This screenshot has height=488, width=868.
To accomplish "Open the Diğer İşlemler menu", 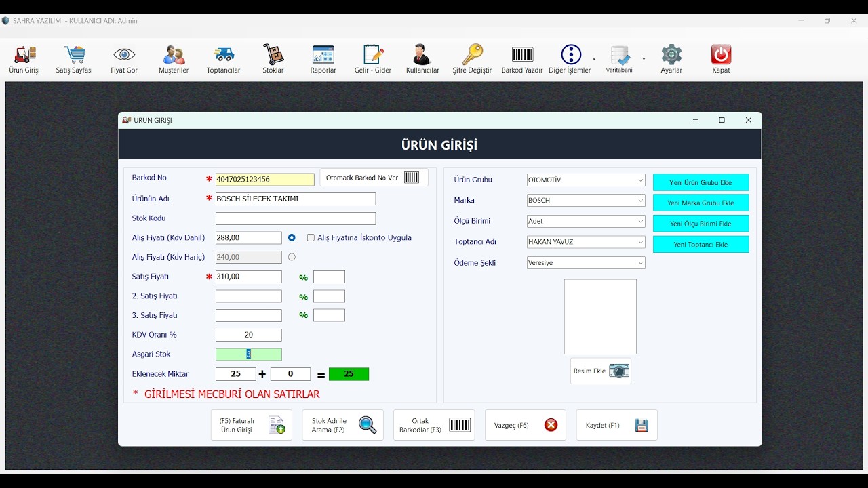I will 572,59.
